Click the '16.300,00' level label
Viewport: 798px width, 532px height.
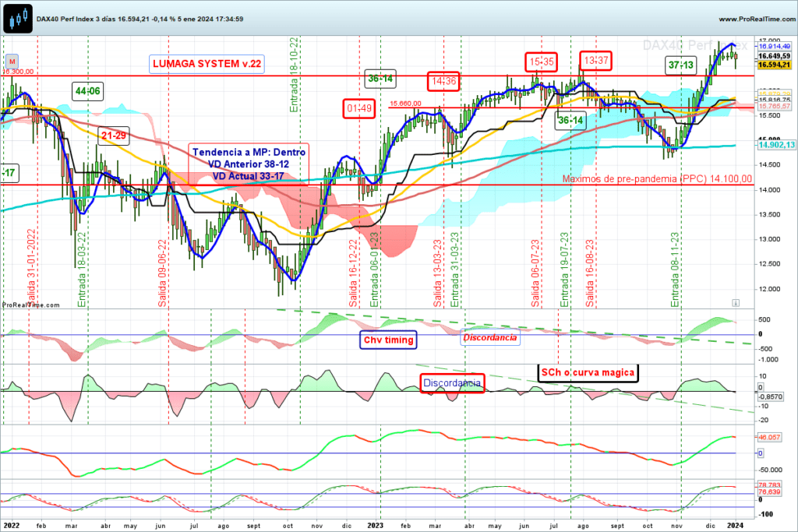click(19, 72)
